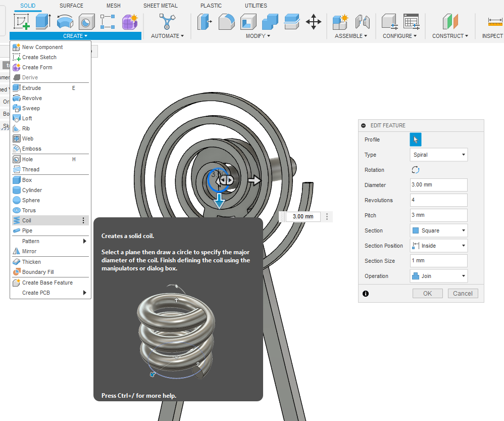Switch to the SOLID tab

(x=28, y=6)
